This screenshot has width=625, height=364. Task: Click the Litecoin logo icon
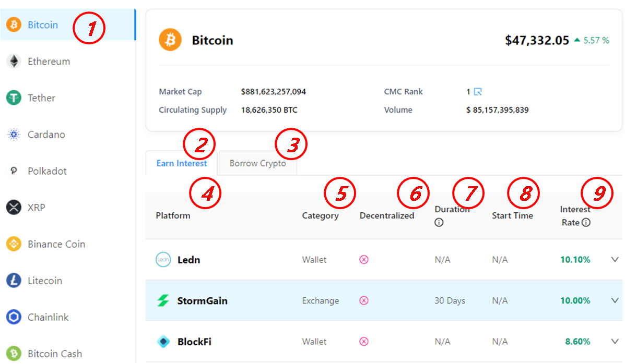pos(14,281)
